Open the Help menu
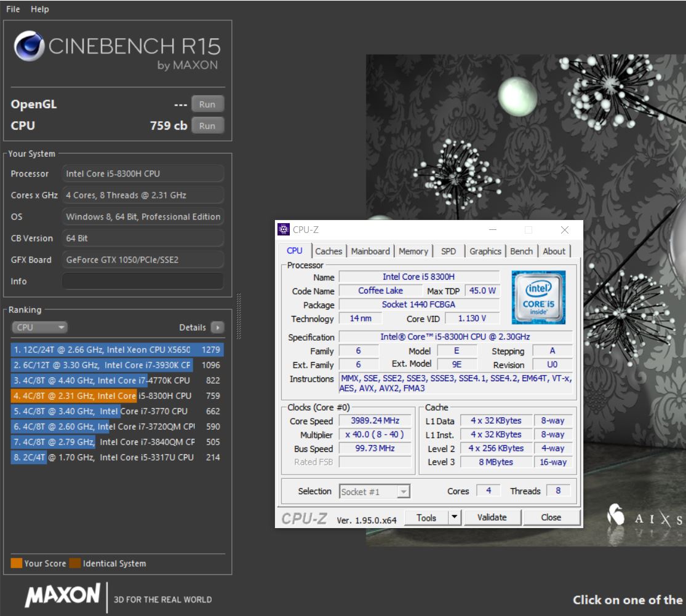The image size is (686, 616). coord(40,9)
